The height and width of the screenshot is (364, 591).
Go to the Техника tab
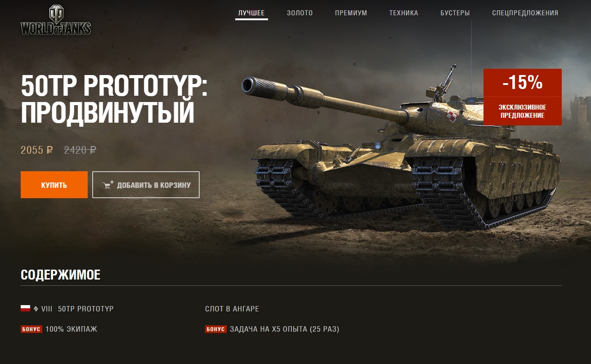[x=404, y=13]
